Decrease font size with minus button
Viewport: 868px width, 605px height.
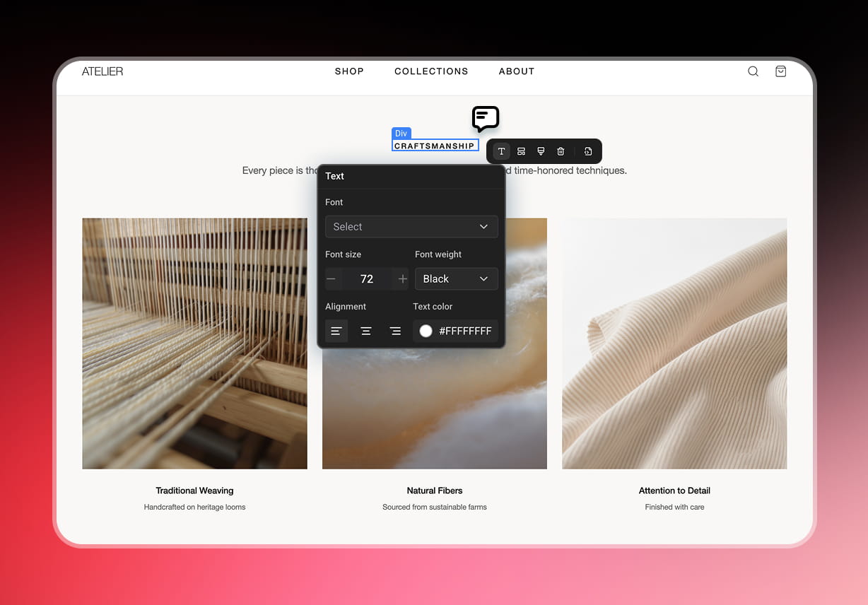(x=331, y=279)
